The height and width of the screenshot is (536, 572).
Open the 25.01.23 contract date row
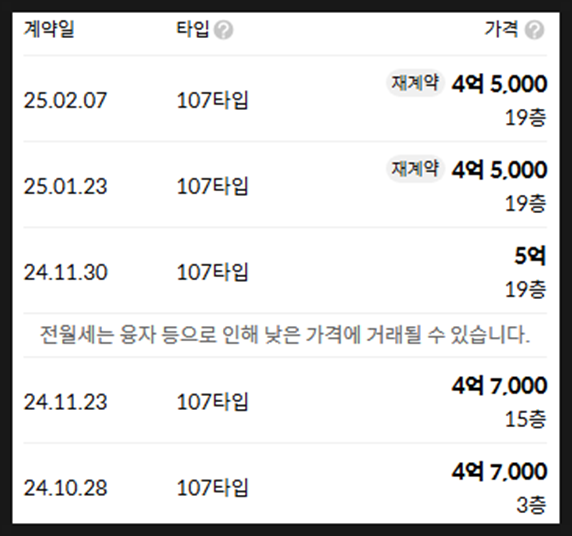point(285,185)
